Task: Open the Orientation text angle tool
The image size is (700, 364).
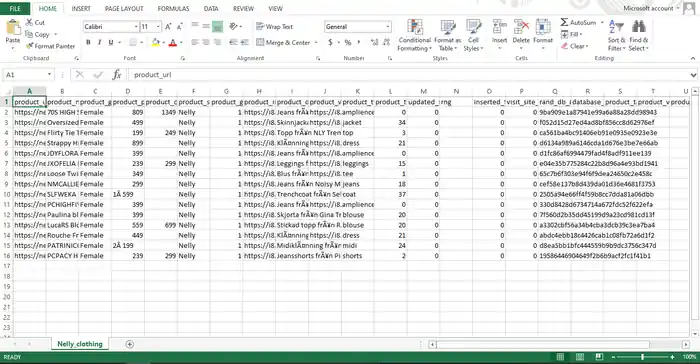Action: [x=233, y=26]
